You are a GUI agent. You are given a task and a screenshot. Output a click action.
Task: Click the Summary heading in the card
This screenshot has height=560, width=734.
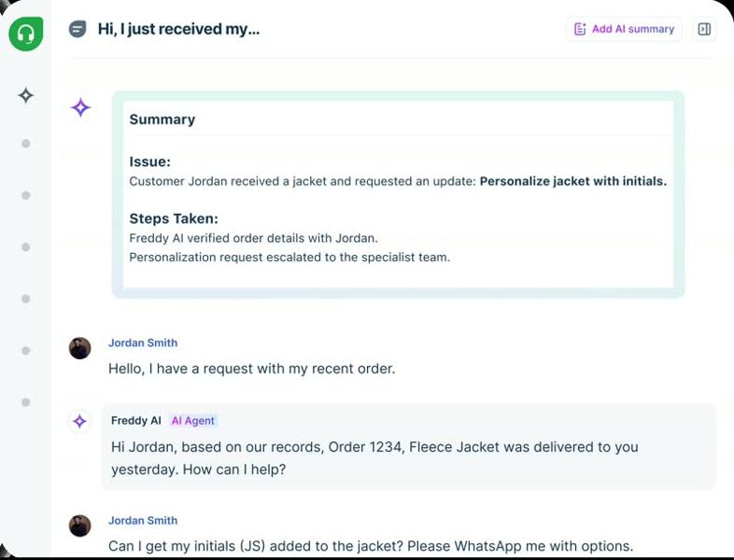[x=162, y=119]
